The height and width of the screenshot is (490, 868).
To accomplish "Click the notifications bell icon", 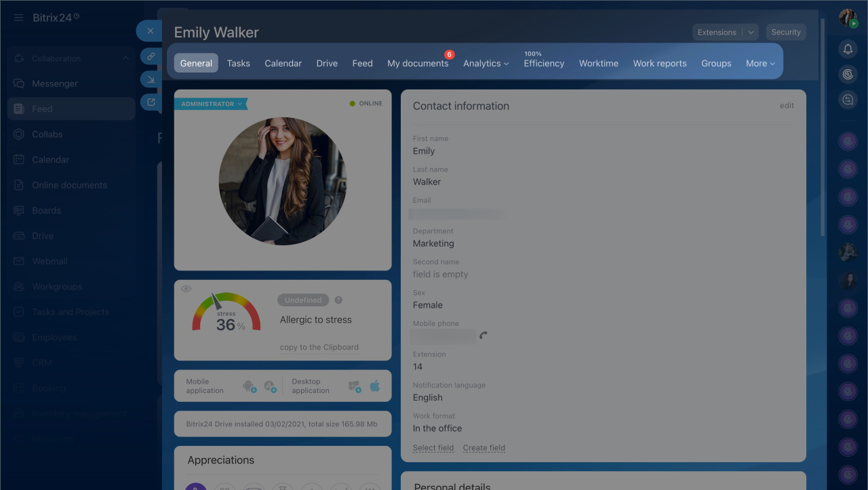I will (848, 49).
